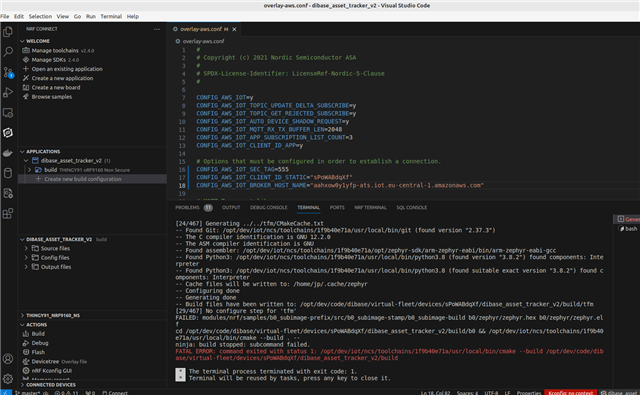Click the Connect item in status bar
This screenshot has width=640, height=395.
click(x=115, y=393)
